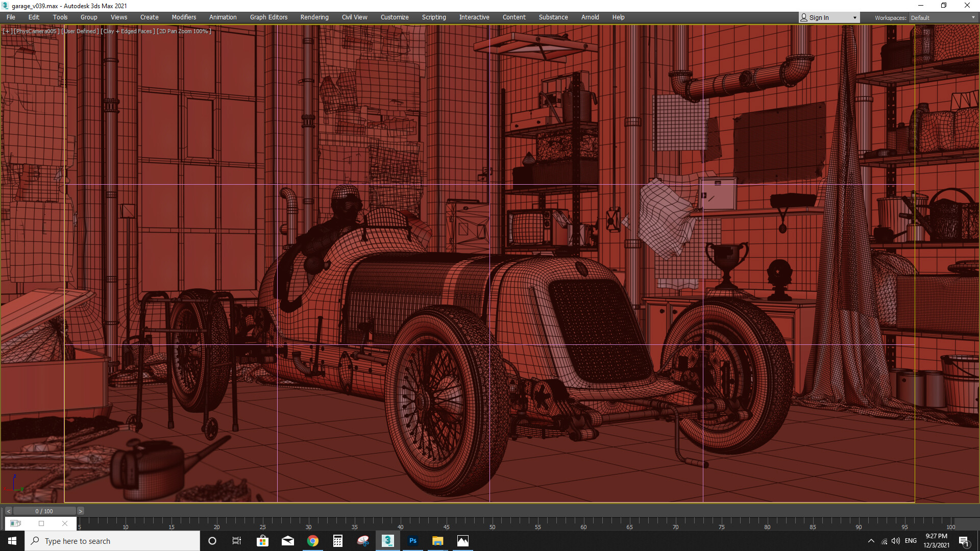Click the 0 / 100 time slider handle
Image resolution: width=980 pixels, height=551 pixels.
point(44,511)
